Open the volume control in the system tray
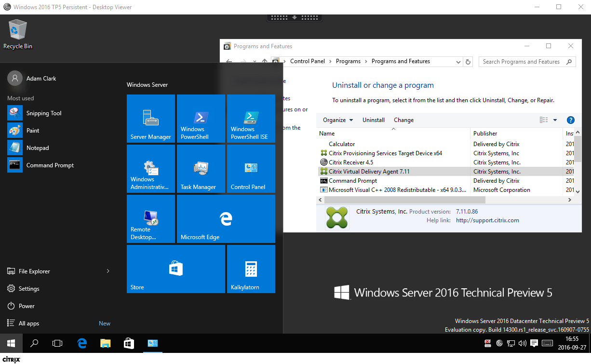Image resolution: width=591 pixels, height=364 pixels. [x=523, y=343]
